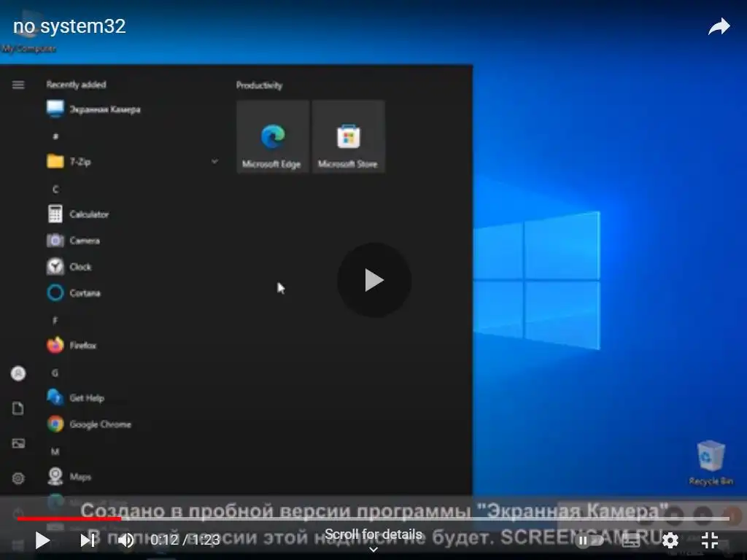Launch Cortana from the app list

coord(74,293)
